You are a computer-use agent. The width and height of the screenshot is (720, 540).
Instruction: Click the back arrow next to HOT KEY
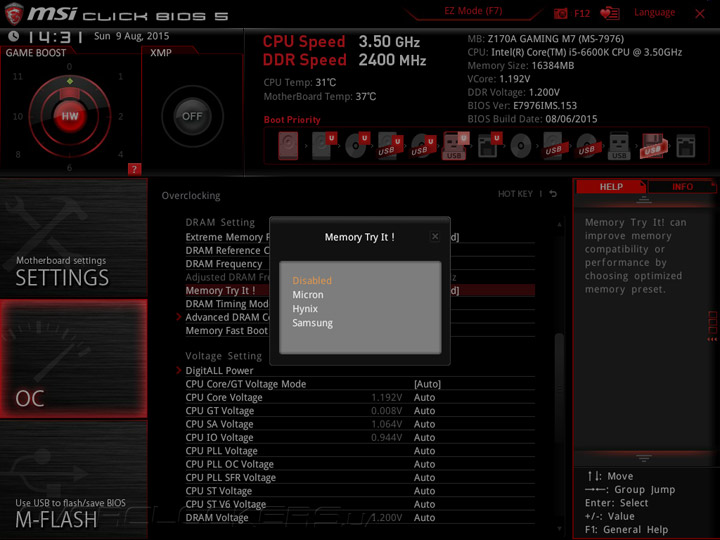[553, 194]
